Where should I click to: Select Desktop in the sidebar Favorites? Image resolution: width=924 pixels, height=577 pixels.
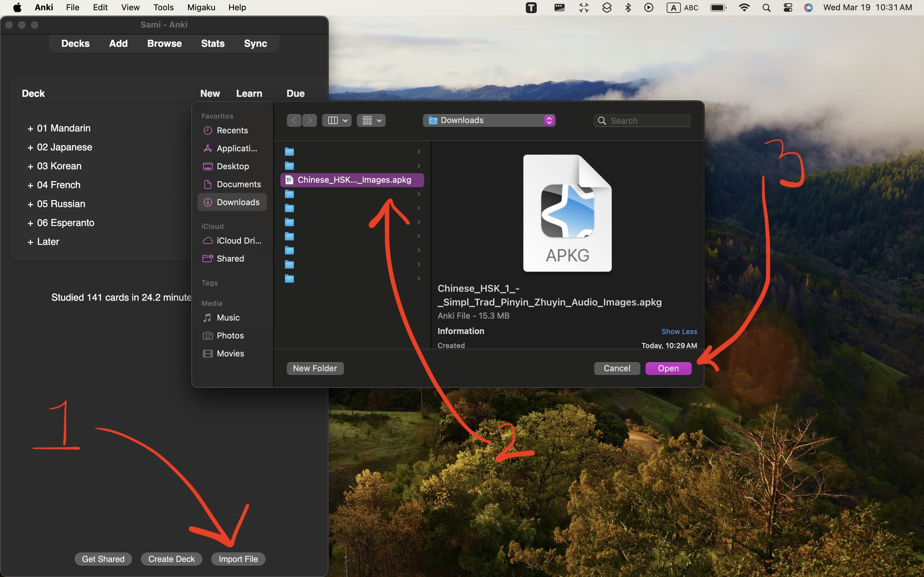pos(232,166)
